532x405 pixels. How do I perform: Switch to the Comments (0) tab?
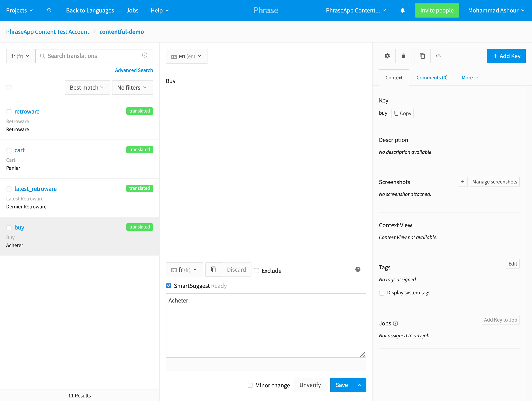tap(432, 78)
